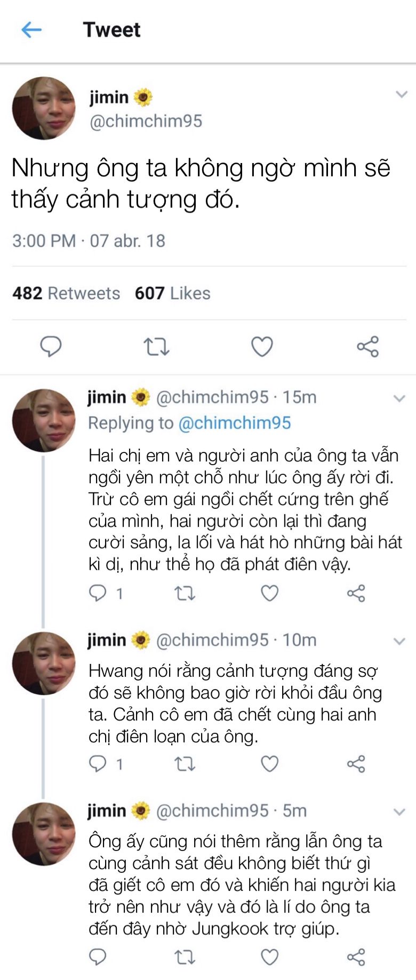
Task: Open options chevron on the 15m reply
Action: (x=399, y=398)
